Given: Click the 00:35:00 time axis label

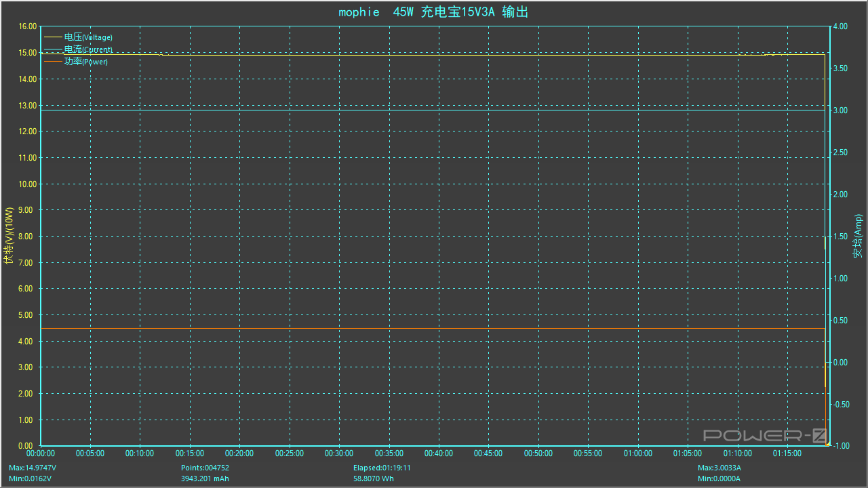Looking at the screenshot, I should coord(389,454).
